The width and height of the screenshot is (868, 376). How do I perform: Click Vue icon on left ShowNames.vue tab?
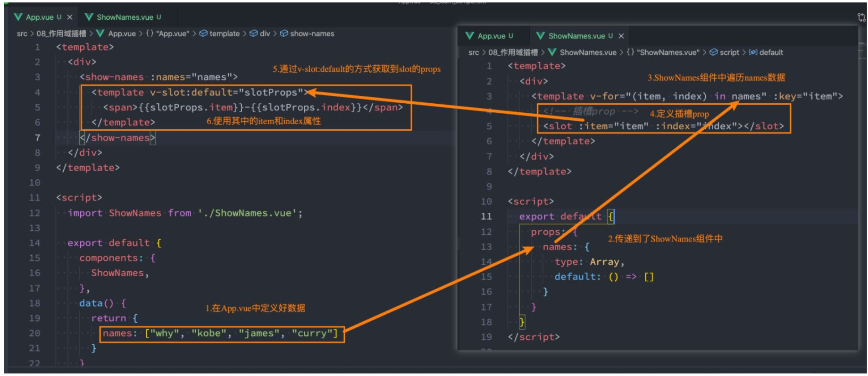click(x=89, y=17)
